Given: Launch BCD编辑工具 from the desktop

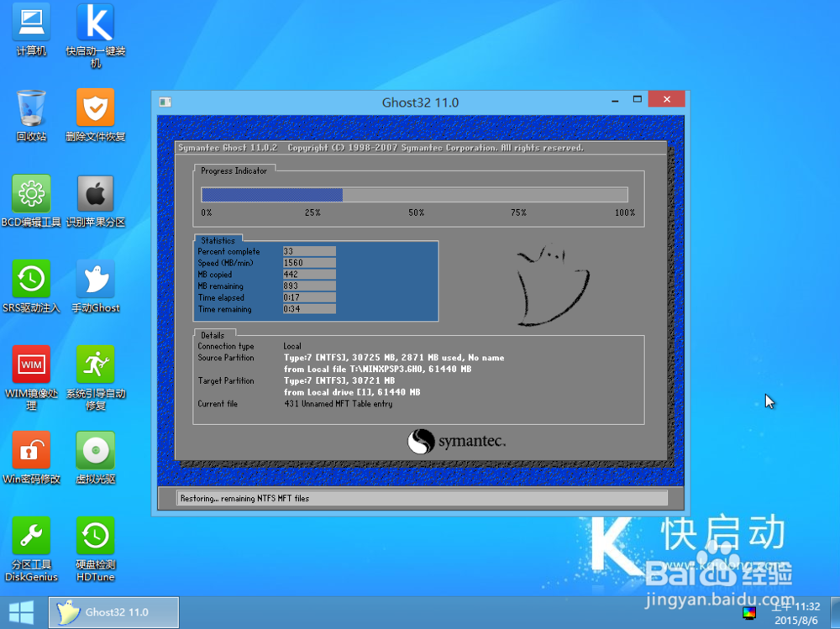Looking at the screenshot, I should point(31,191).
